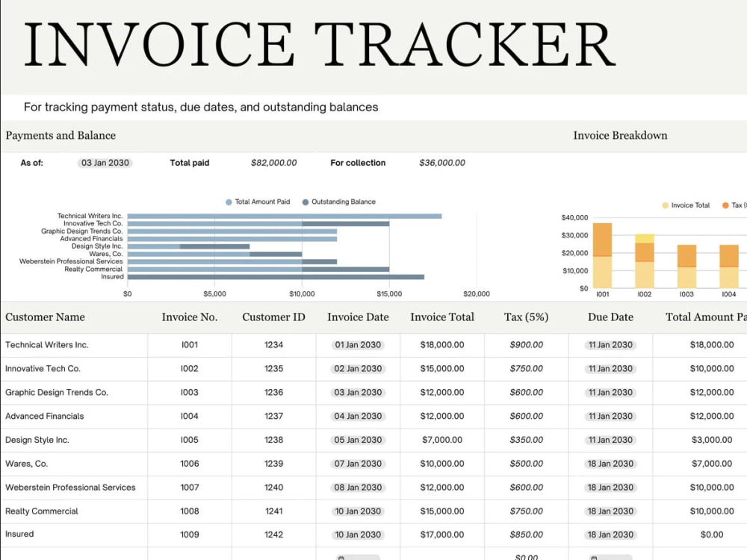Select invoice number I001 cell
747x560 pixels.
pyautogui.click(x=190, y=345)
